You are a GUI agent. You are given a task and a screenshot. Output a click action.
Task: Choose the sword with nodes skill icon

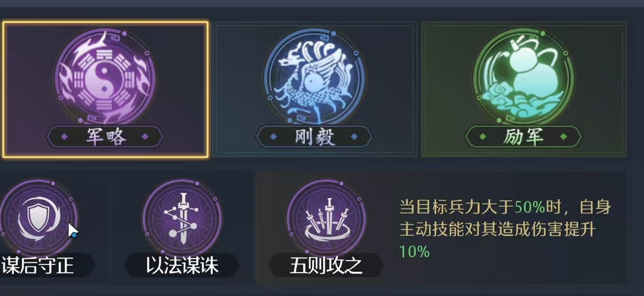[x=183, y=218]
